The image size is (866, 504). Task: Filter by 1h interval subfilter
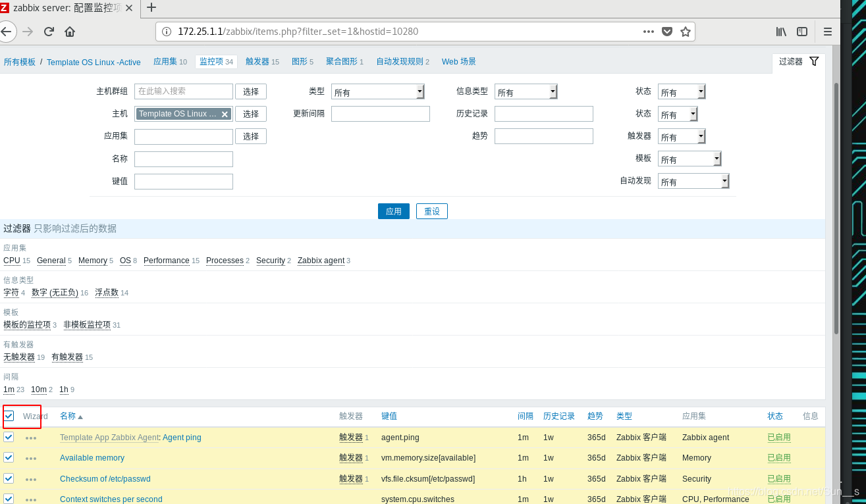pos(64,390)
